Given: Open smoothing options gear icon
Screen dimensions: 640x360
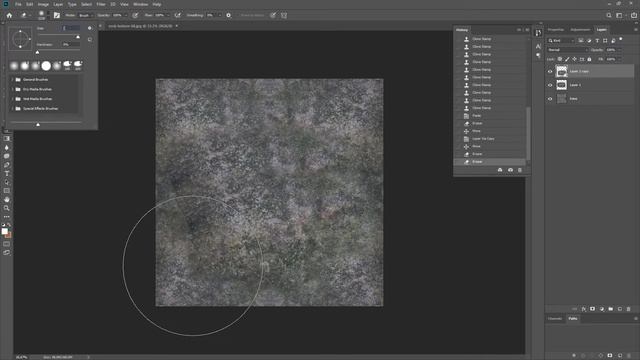Looking at the screenshot, I should click(229, 15).
